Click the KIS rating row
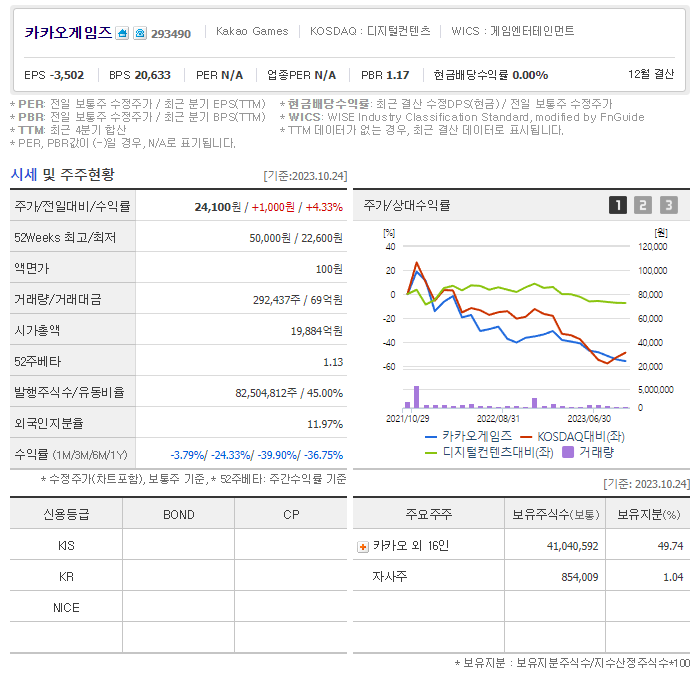The height and width of the screenshot is (673, 695). [x=178, y=546]
